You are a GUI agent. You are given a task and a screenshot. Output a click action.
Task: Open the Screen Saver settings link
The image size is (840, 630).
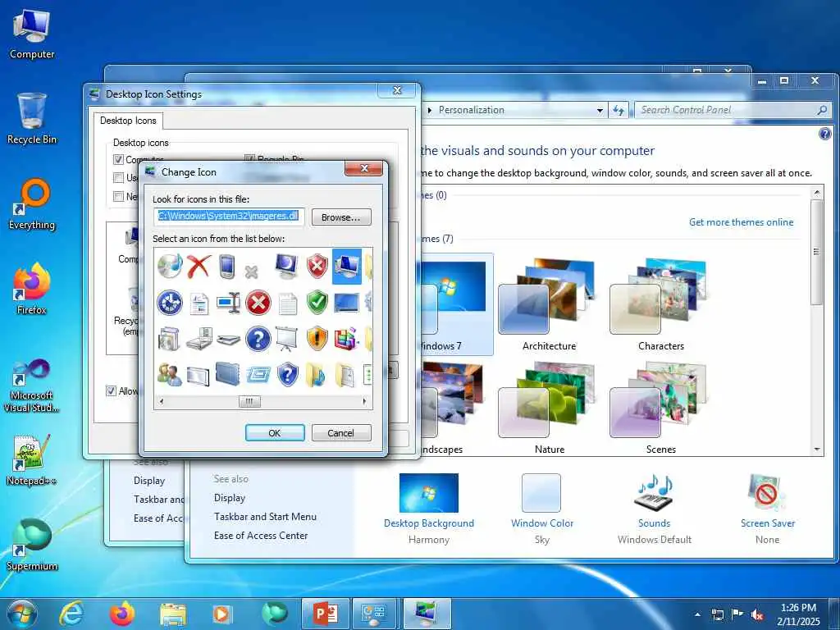[768, 523]
